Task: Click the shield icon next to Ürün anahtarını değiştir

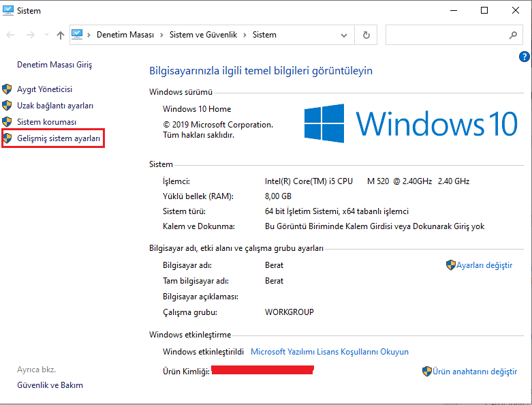Action: [427, 372]
